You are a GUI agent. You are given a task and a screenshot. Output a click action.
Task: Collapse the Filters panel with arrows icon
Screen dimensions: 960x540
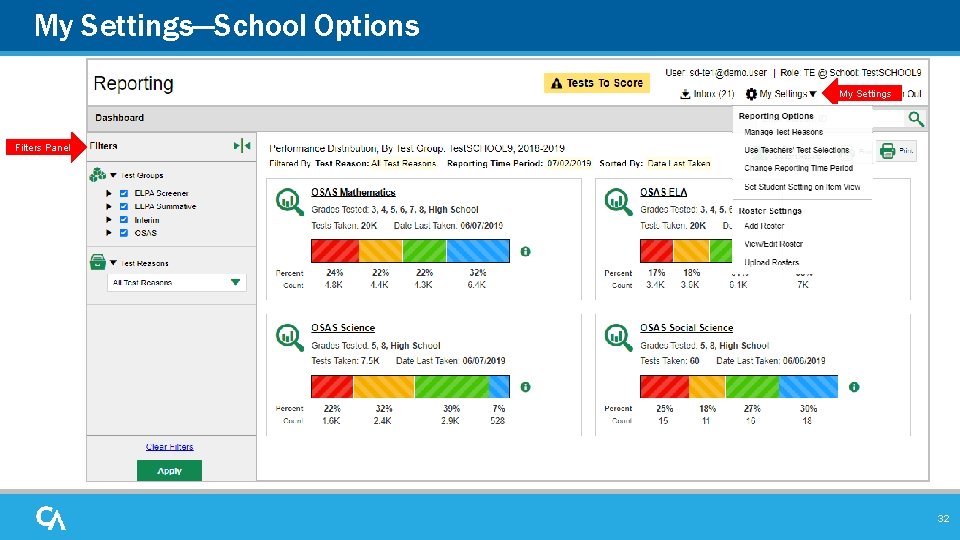[x=242, y=146]
